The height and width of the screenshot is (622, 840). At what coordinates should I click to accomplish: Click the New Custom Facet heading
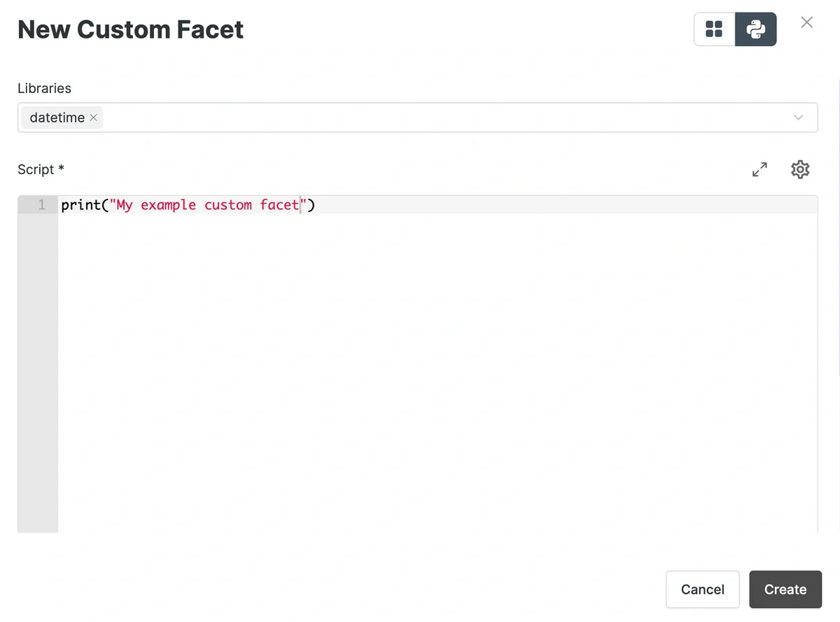(x=131, y=29)
